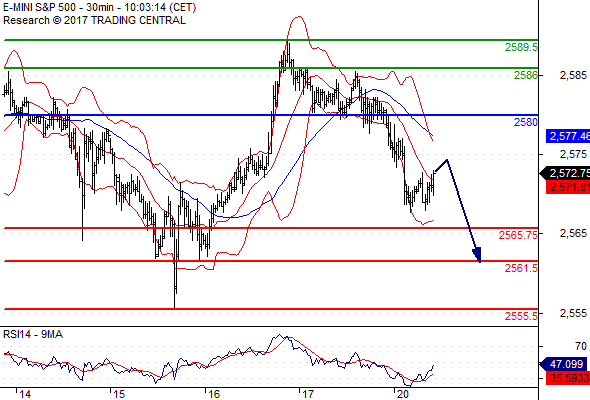Click the blue 2,577.46 price tag

pyautogui.click(x=568, y=136)
